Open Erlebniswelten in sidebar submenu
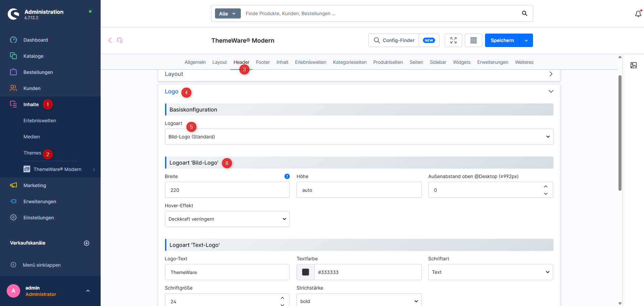 coord(40,121)
